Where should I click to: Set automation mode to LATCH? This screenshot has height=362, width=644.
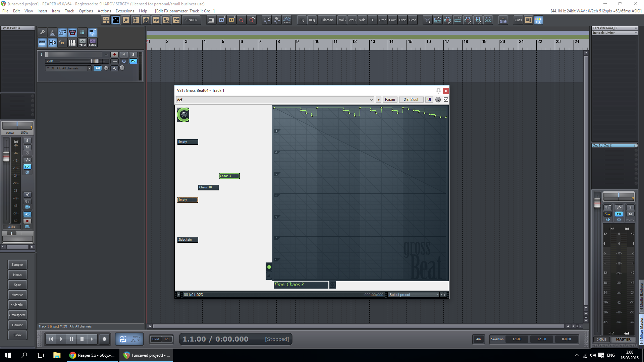click(x=92, y=43)
